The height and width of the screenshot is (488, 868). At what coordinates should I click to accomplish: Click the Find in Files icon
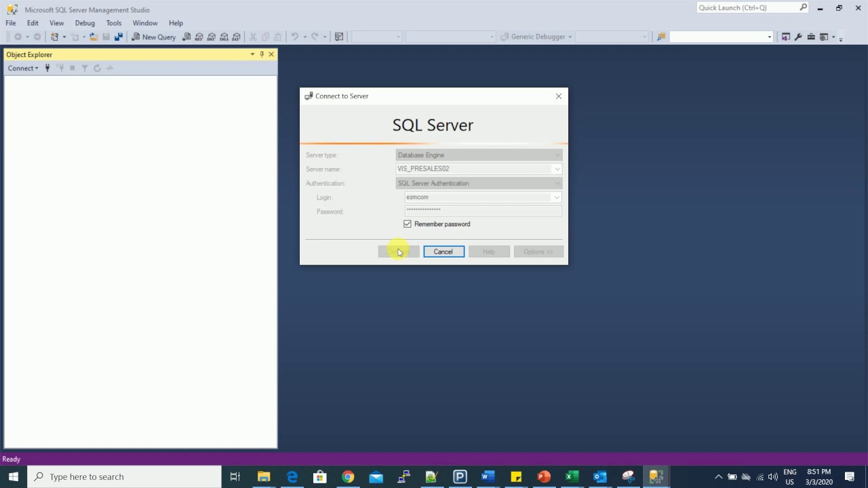(661, 37)
